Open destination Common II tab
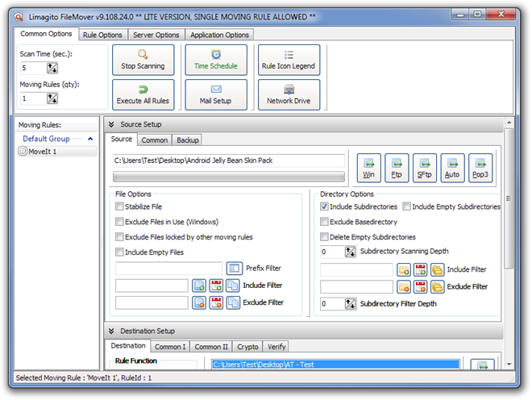Viewport: 532px width, 400px height. point(211,347)
